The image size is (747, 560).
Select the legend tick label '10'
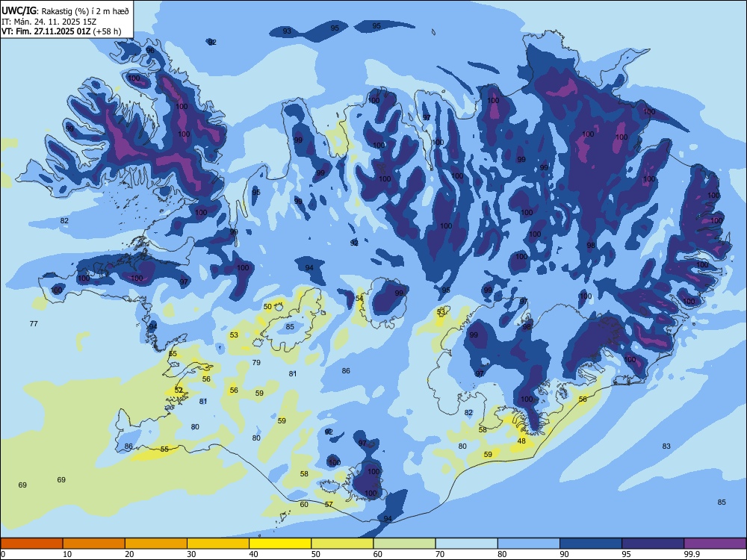pos(67,554)
